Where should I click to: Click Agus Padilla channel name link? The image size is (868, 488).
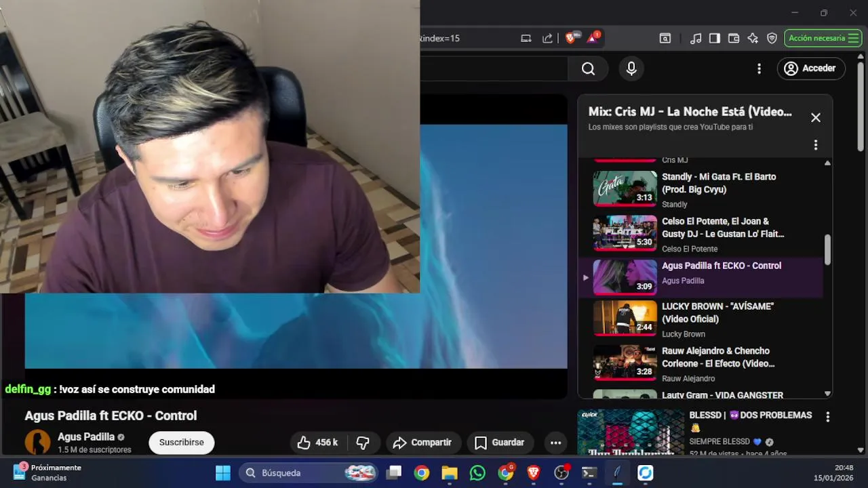pos(86,437)
